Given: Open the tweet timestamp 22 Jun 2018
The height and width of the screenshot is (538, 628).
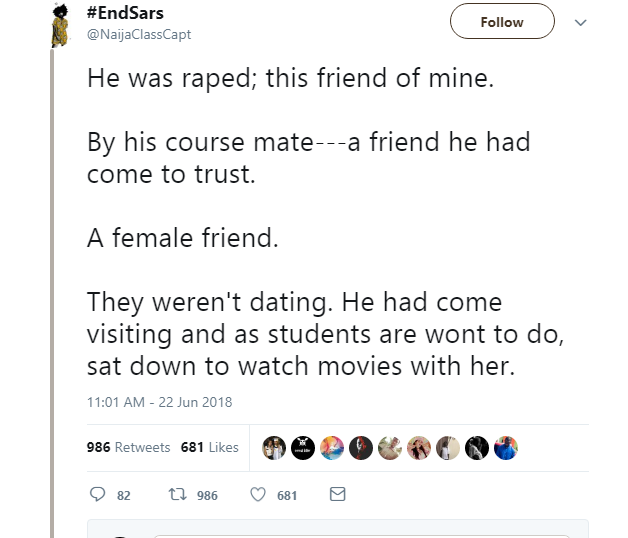Looking at the screenshot, I should pyautogui.click(x=159, y=402).
